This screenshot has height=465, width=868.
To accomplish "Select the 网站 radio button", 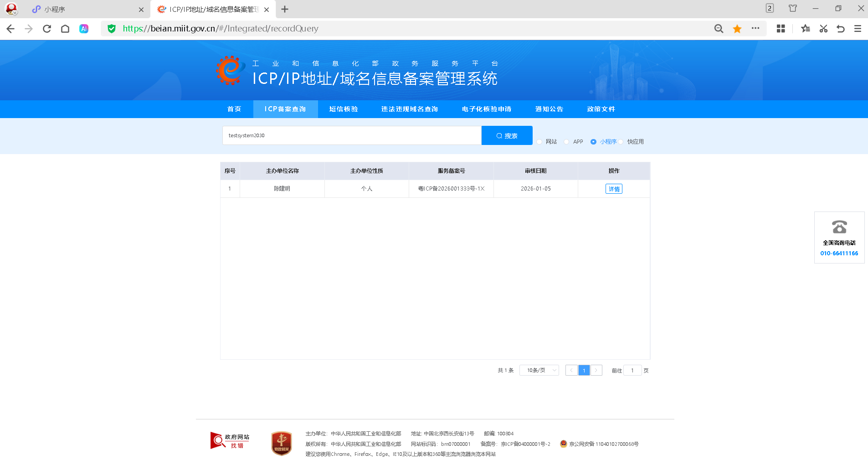I will click(x=539, y=142).
